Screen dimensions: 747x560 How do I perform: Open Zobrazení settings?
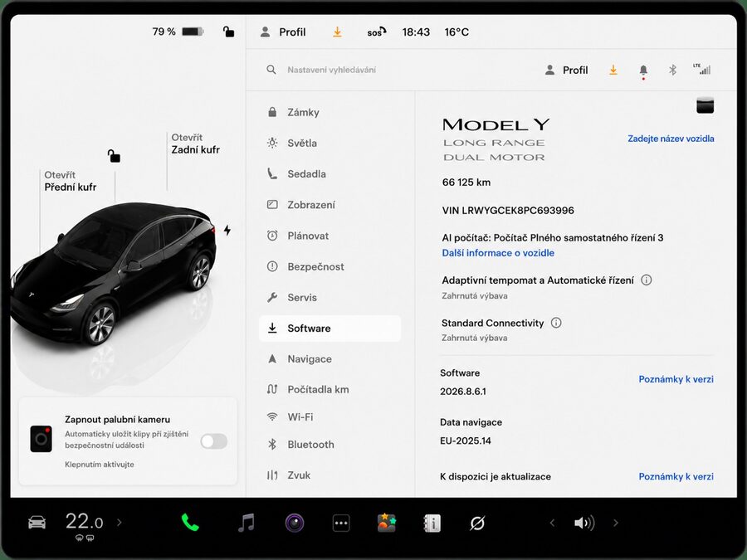(x=330, y=205)
